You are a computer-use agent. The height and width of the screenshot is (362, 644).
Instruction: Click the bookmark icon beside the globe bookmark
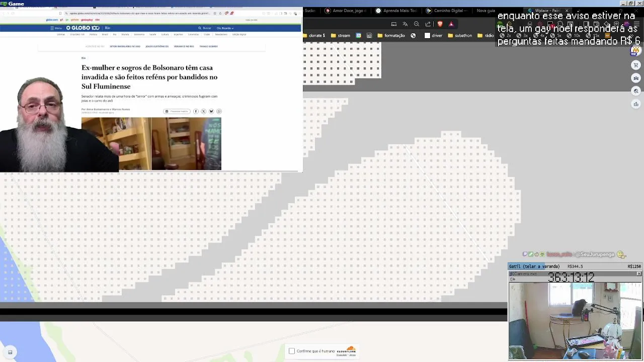tap(369, 36)
